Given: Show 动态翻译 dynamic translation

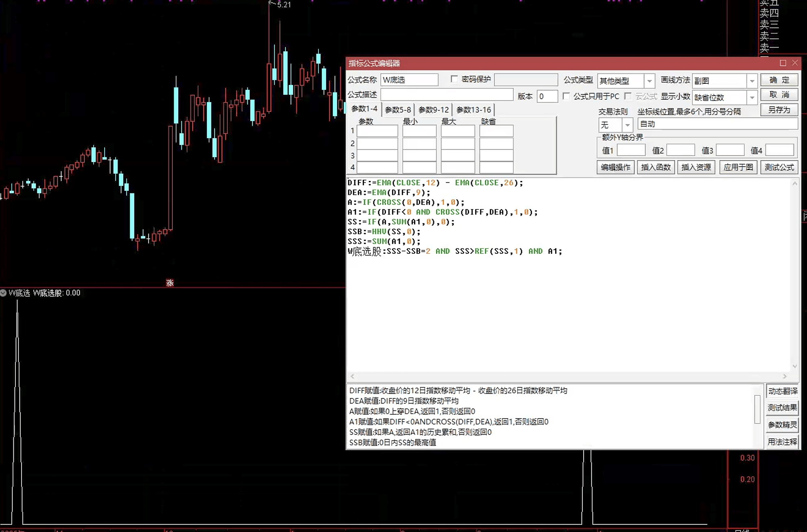Looking at the screenshot, I should point(782,391).
